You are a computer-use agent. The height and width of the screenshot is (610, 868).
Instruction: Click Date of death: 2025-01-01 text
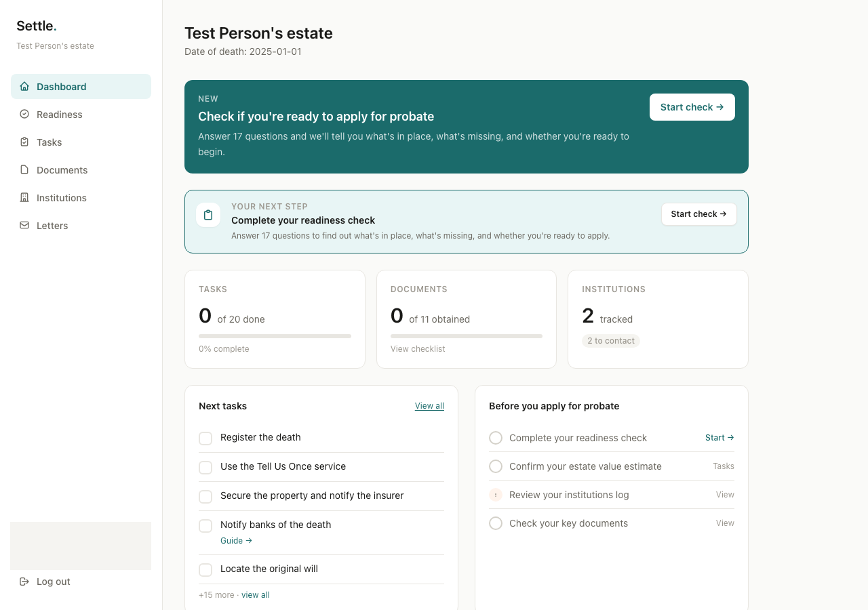click(243, 52)
